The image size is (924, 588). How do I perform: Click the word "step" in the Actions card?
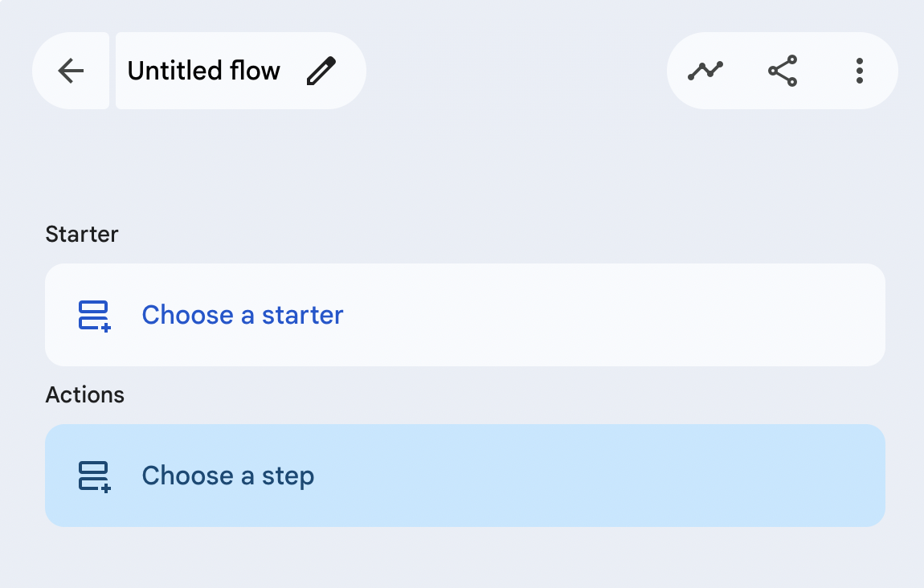288,476
